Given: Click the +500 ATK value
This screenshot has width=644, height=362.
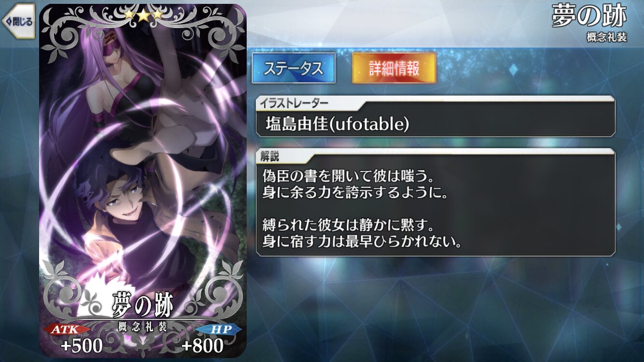Looking at the screenshot, I should click(x=82, y=346).
